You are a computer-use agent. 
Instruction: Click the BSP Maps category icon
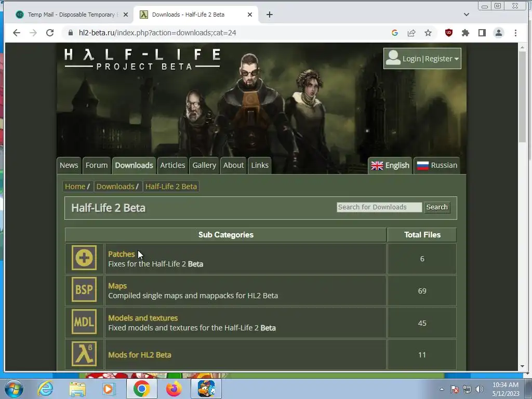(x=84, y=290)
